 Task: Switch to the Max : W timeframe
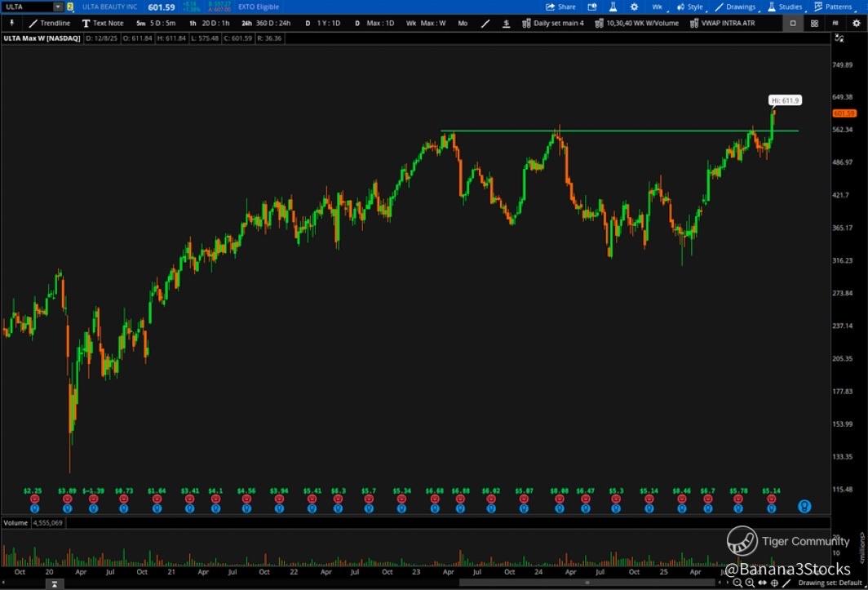(426, 24)
